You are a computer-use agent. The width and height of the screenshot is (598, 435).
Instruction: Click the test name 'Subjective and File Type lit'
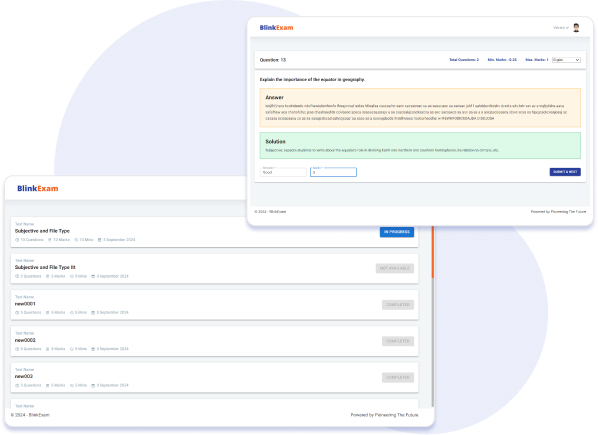(x=45, y=267)
